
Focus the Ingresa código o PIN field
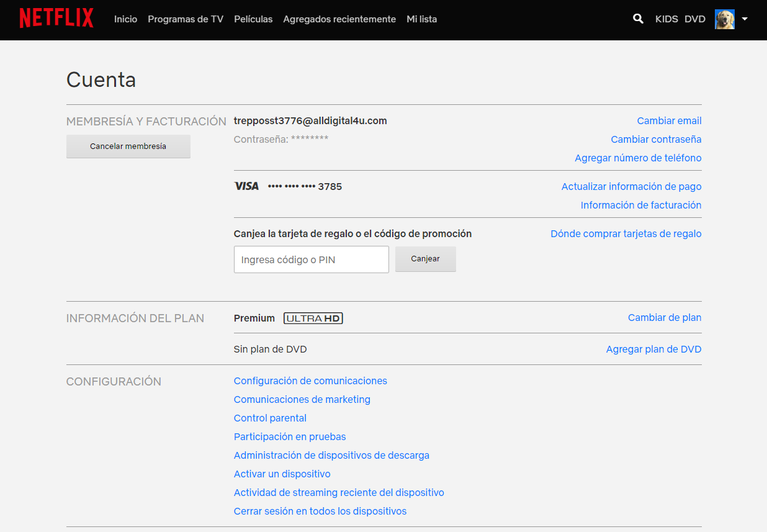coord(312,259)
